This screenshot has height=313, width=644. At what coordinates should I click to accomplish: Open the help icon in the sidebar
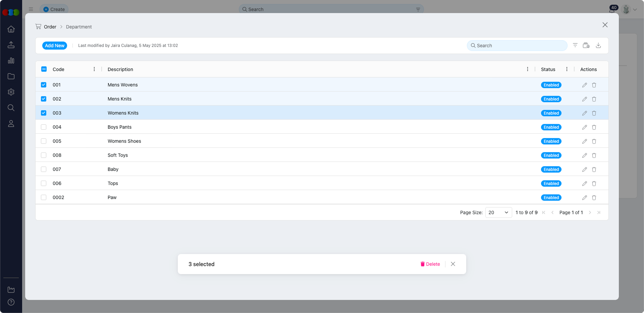11,302
